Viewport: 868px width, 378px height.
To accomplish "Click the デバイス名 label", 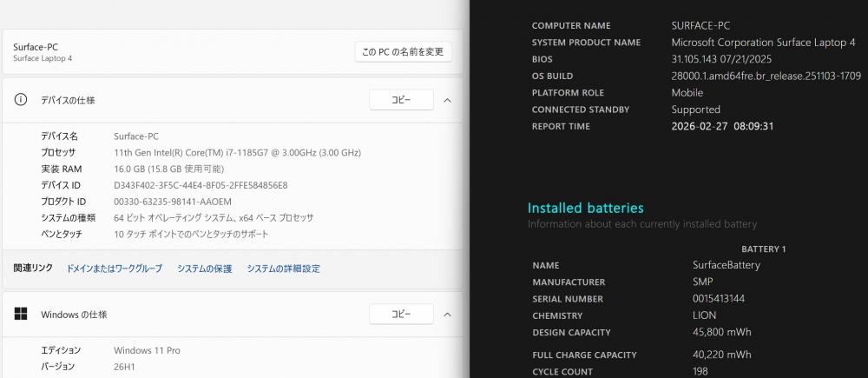I will click(x=60, y=136).
